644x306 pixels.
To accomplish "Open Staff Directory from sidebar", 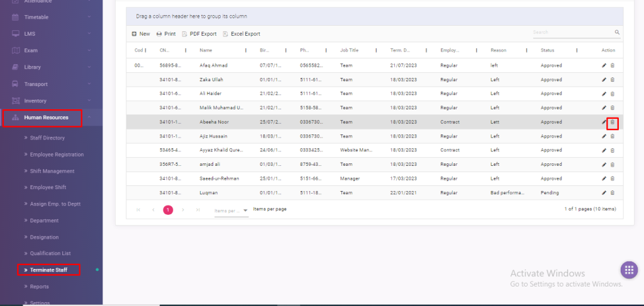I will coord(47,138).
